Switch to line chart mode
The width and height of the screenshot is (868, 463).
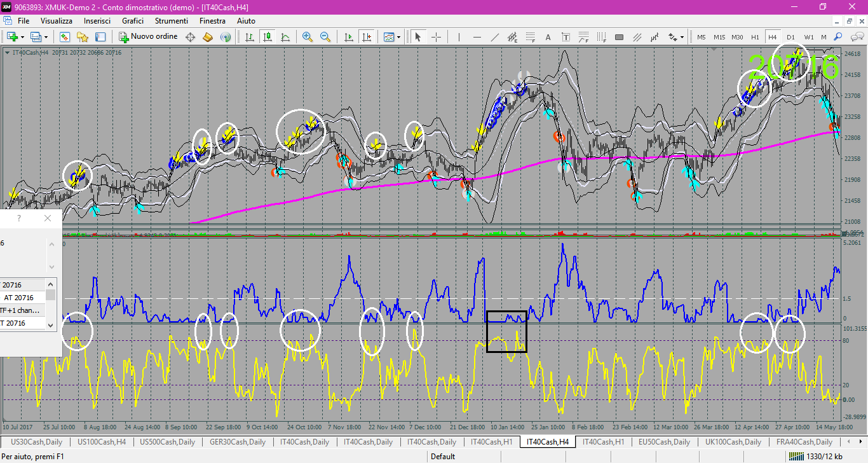(x=285, y=37)
